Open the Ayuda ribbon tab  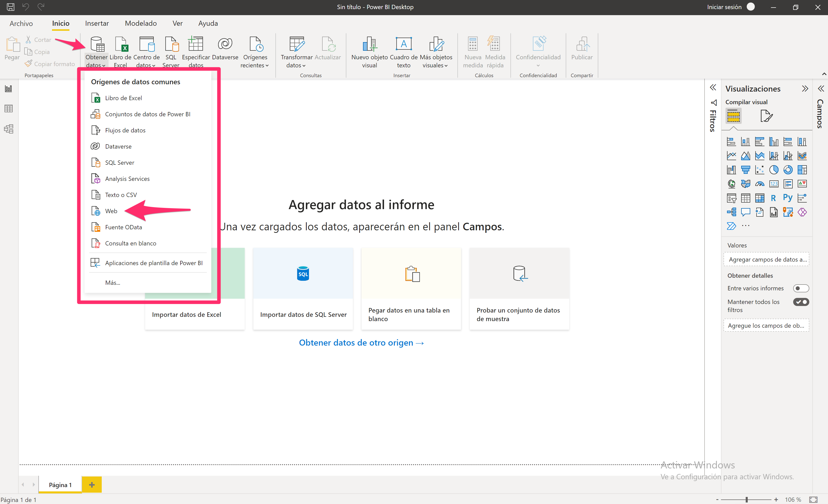(x=208, y=23)
